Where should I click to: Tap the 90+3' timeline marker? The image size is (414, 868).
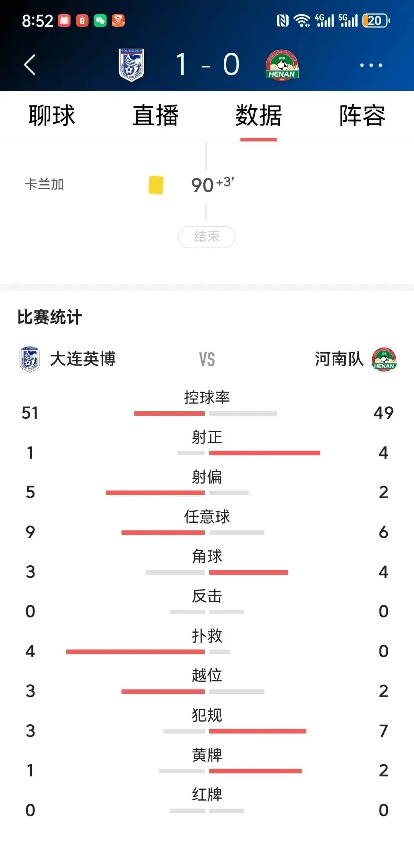coord(212,185)
